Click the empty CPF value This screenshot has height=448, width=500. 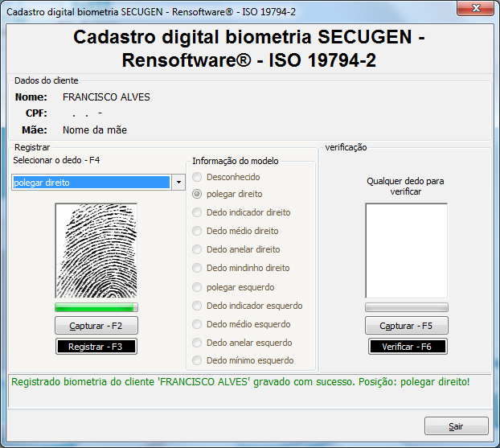click(87, 113)
